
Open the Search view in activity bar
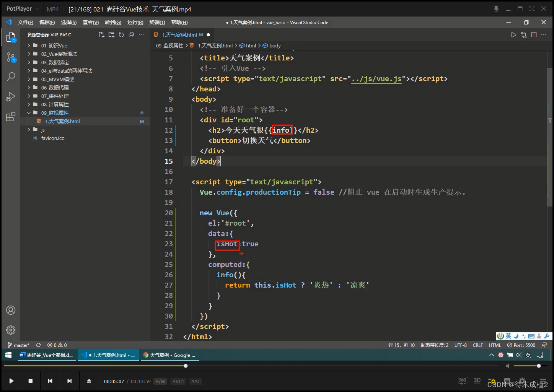pyautogui.click(x=11, y=76)
